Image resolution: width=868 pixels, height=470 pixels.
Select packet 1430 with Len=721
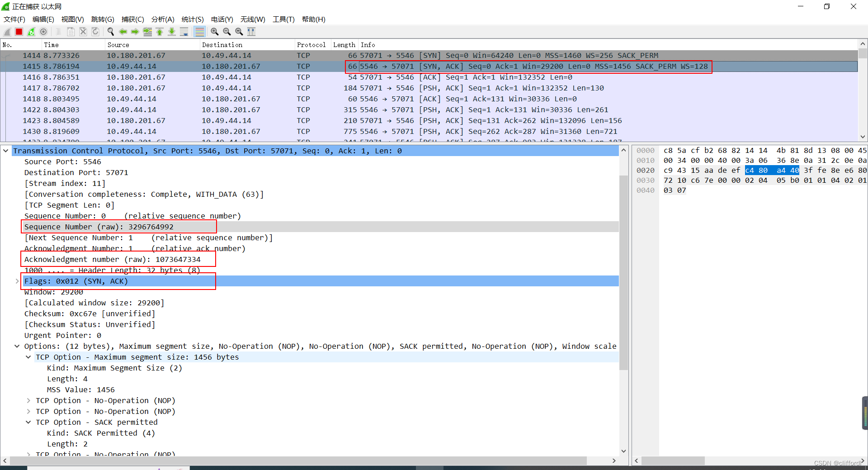point(429,131)
